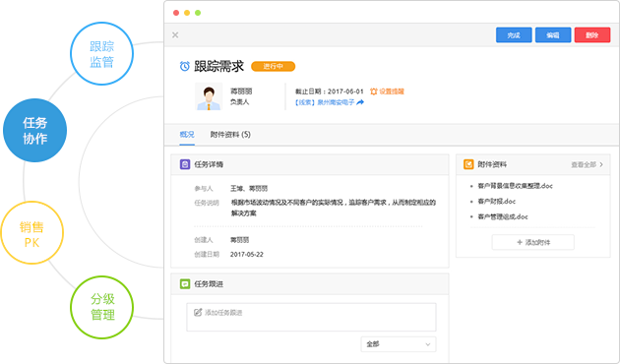Open the 客户管理组成.doc file
Screen dimensions: 620x364
pos(503,216)
